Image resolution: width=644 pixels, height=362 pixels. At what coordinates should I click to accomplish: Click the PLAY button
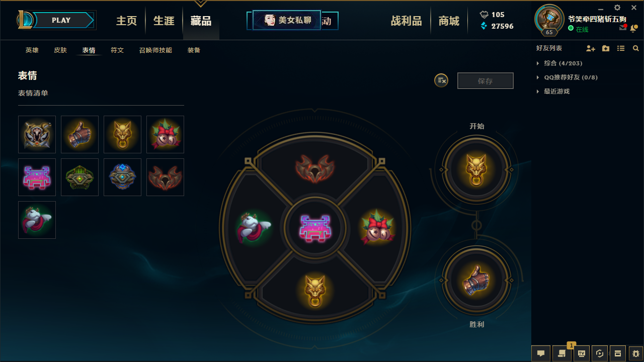click(x=61, y=20)
